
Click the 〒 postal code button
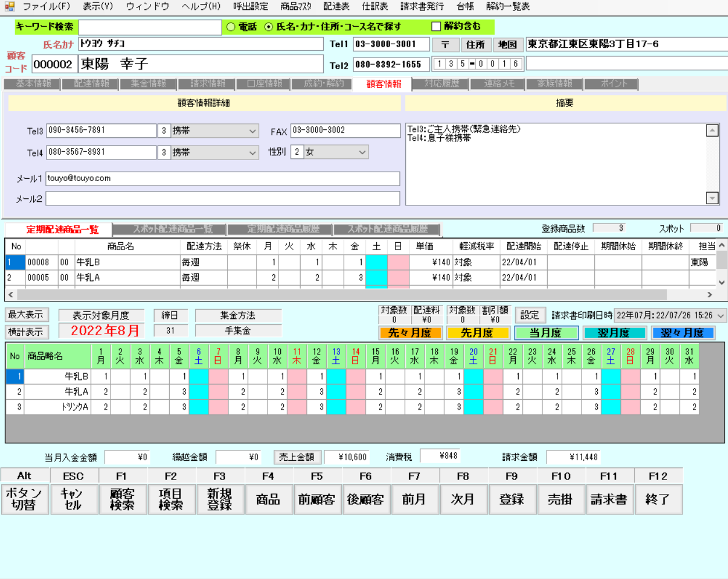(x=445, y=45)
